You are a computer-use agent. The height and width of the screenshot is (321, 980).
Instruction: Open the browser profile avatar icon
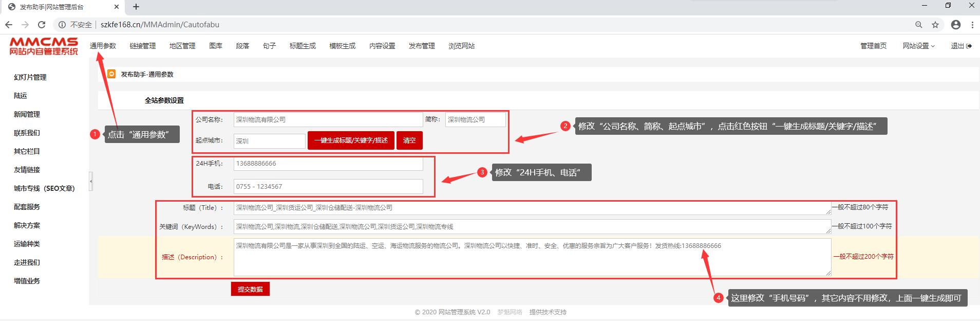955,25
